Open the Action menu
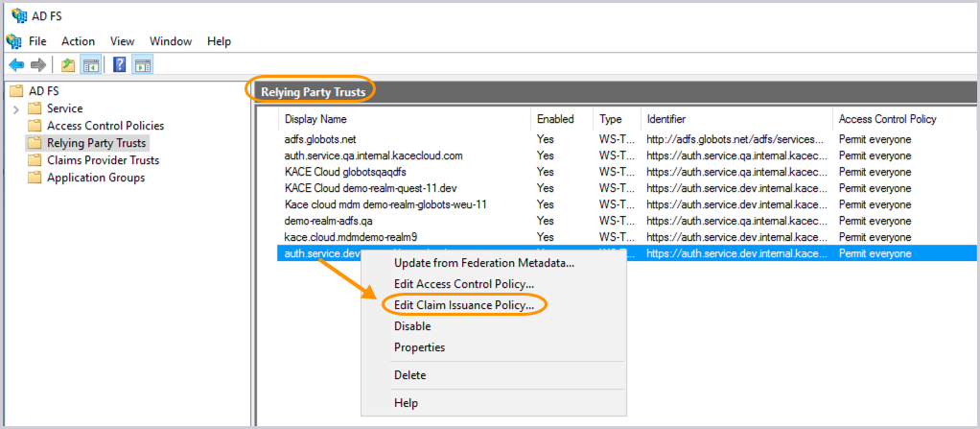 coord(78,41)
